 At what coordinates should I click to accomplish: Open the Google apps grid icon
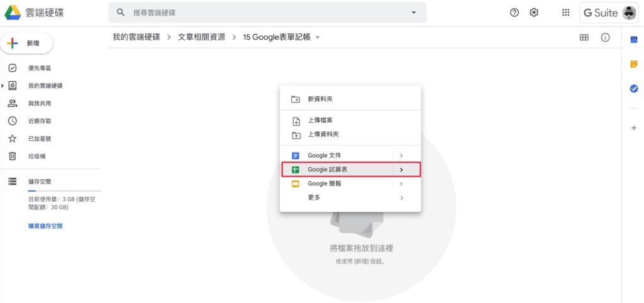pyautogui.click(x=565, y=13)
